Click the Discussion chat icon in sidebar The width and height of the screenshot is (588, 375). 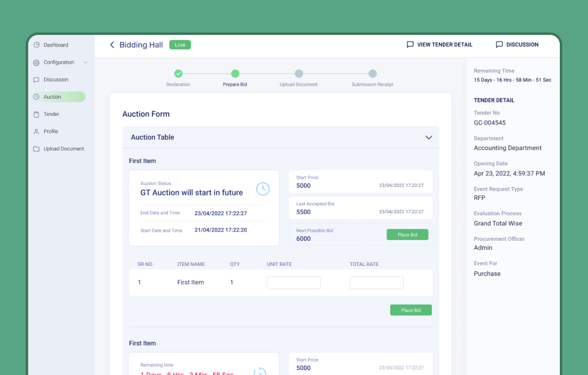tap(36, 80)
